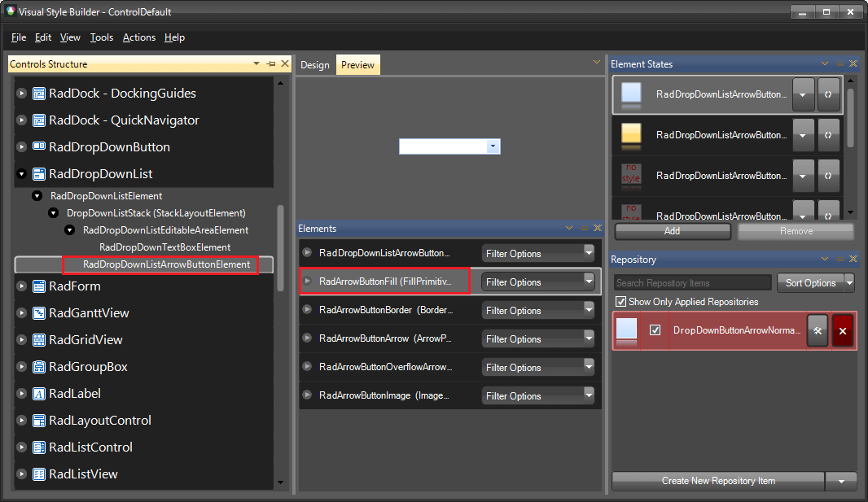Click the red X icon on DropDownButtonArrowNormal repository item
Screen dimensions: 868x502
tap(844, 330)
